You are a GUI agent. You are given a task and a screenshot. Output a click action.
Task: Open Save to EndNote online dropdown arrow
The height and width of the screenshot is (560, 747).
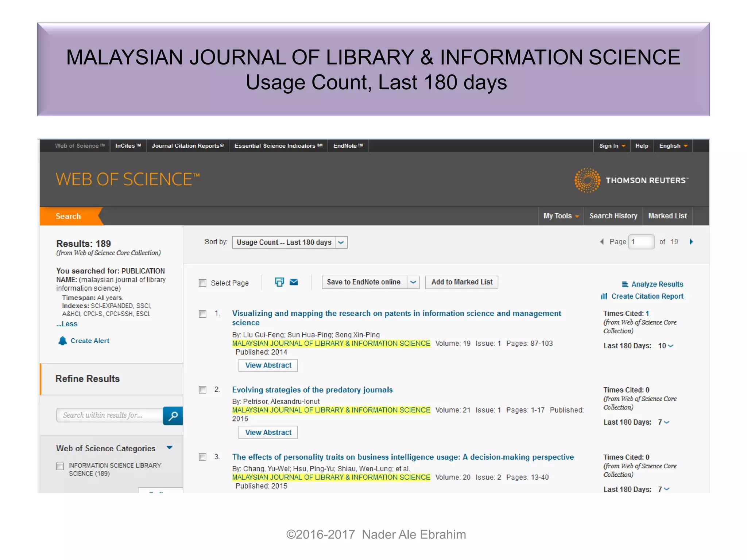pyautogui.click(x=413, y=282)
